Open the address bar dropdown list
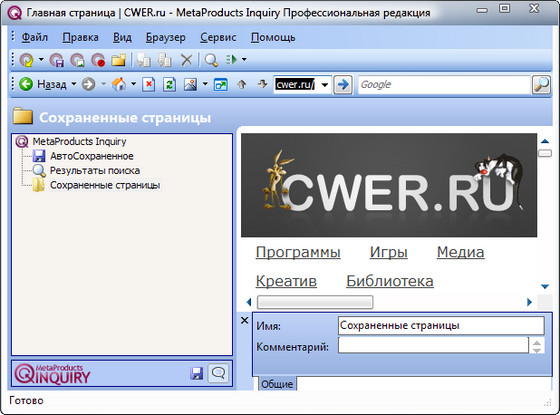560x415 pixels. point(325,85)
